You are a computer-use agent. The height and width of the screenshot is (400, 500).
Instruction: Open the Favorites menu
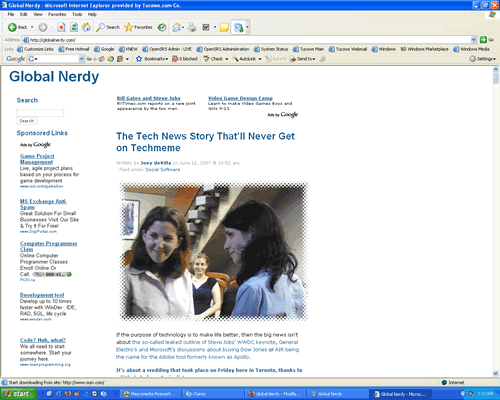coord(57,14)
